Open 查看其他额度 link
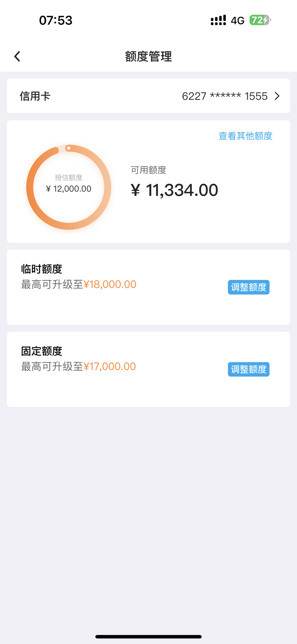The height and width of the screenshot is (644, 297). pos(245,136)
